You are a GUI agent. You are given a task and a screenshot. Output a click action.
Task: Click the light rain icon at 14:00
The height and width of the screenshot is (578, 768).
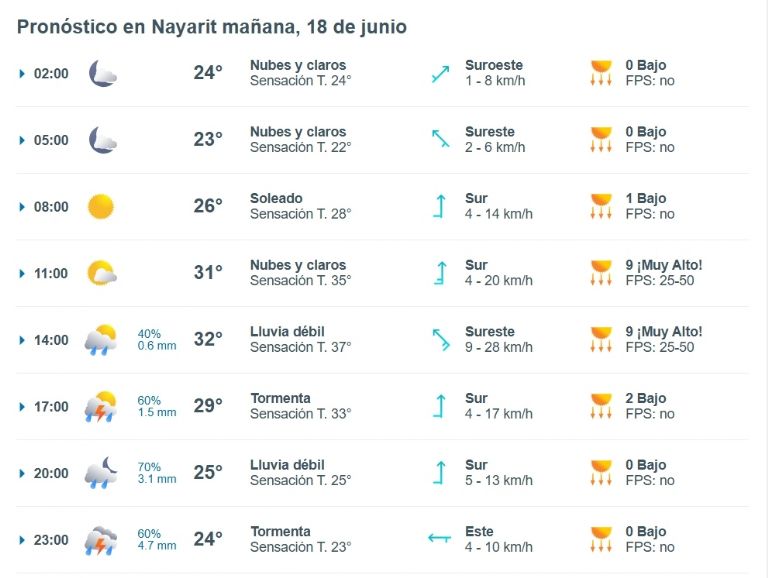pos(100,339)
